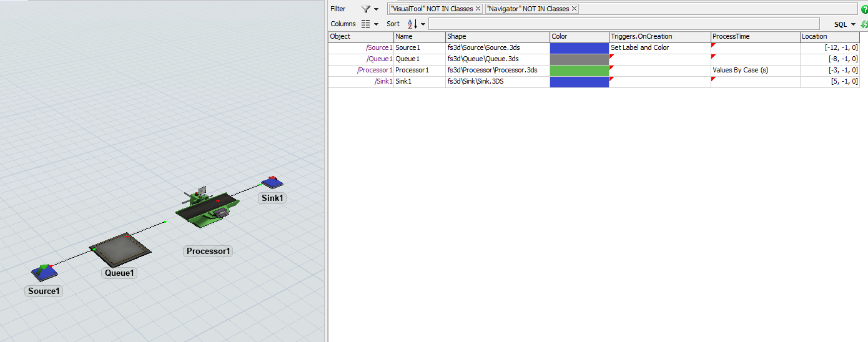Remove the "VisualTool" NOT IN Classes filter
This screenshot has width=868, height=342.
click(478, 9)
